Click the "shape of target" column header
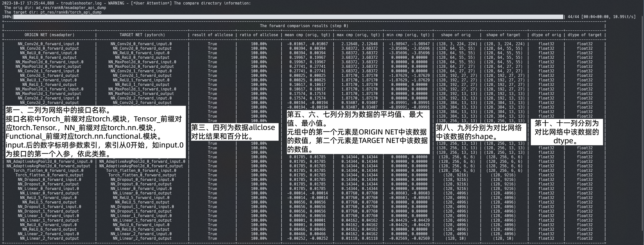Viewport: 644px width, 245px height. tap(503, 35)
